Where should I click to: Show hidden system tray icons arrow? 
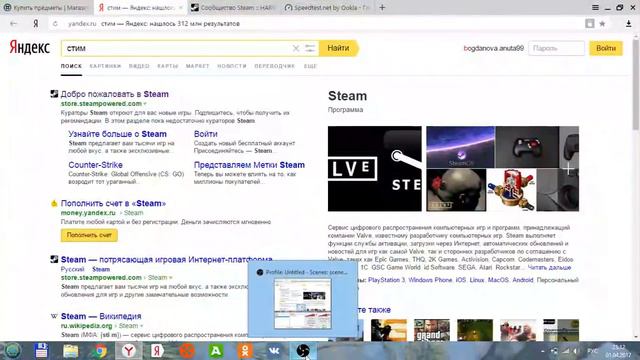click(542, 351)
